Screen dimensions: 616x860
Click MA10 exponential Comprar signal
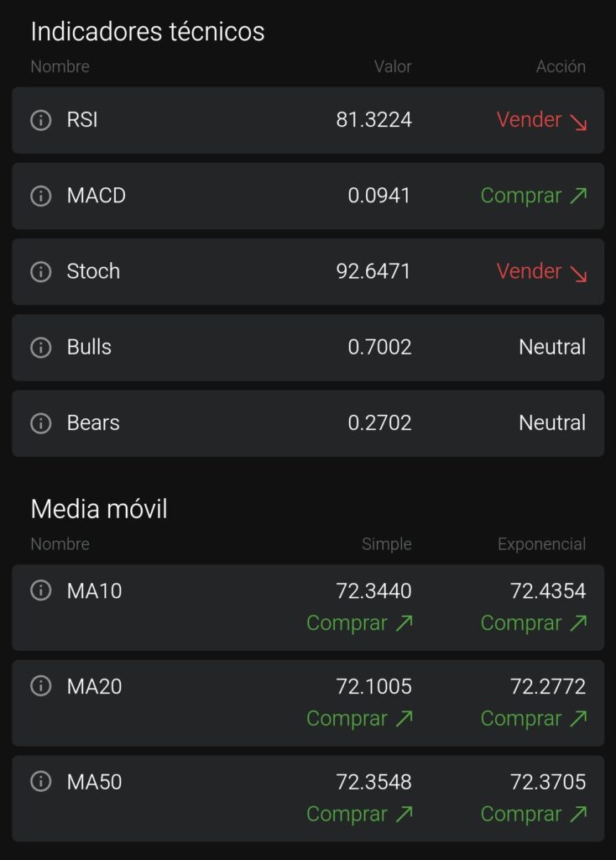click(x=534, y=623)
